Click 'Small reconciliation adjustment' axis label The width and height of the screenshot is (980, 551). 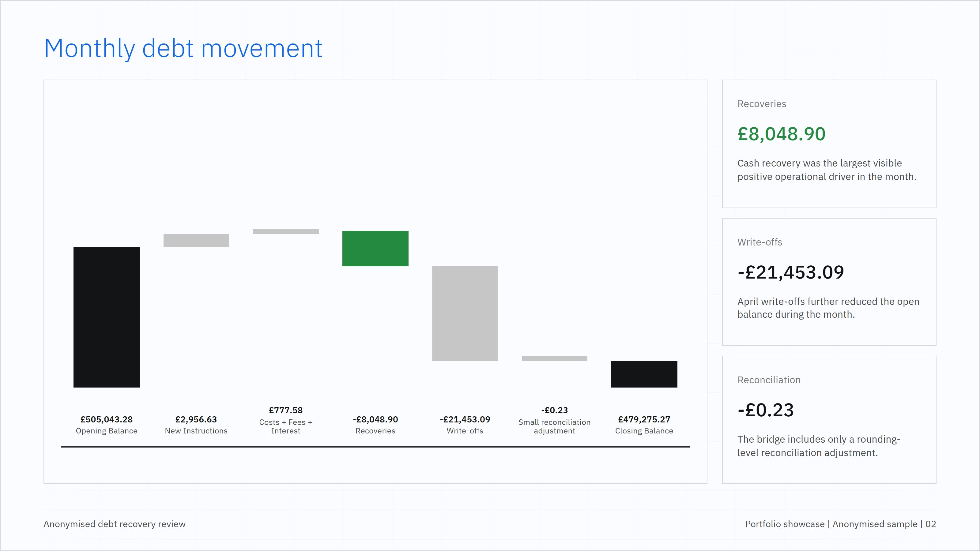[x=554, y=426]
